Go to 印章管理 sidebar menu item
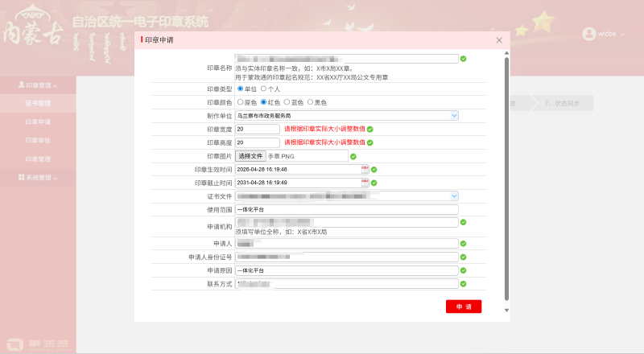The height and width of the screenshot is (354, 644). [38, 158]
